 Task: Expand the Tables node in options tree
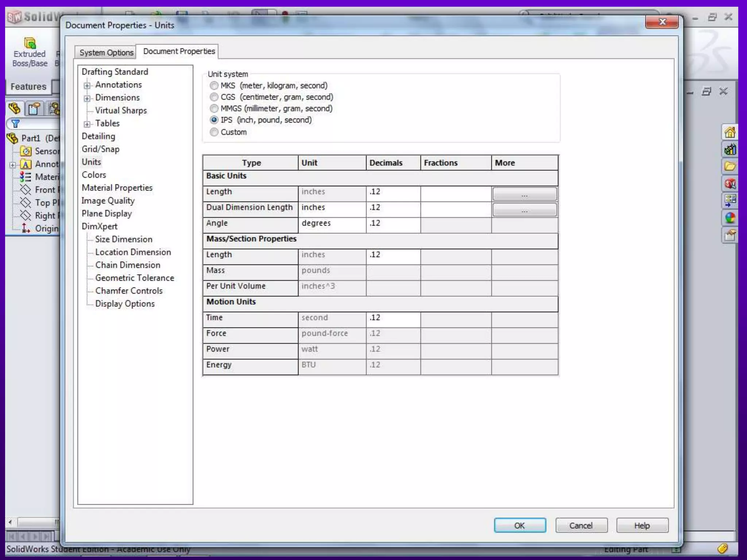[87, 124]
